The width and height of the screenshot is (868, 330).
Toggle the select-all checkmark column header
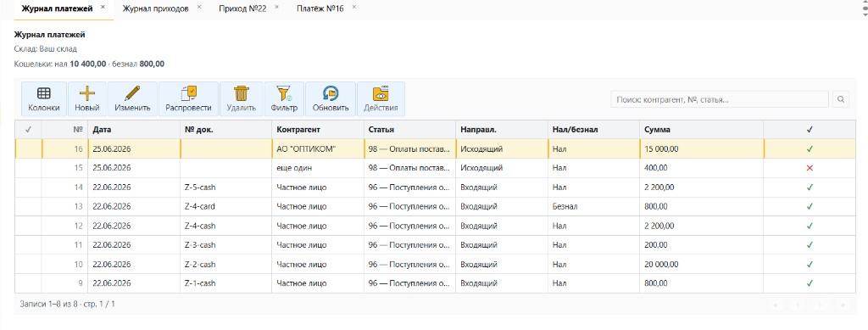[28, 130]
